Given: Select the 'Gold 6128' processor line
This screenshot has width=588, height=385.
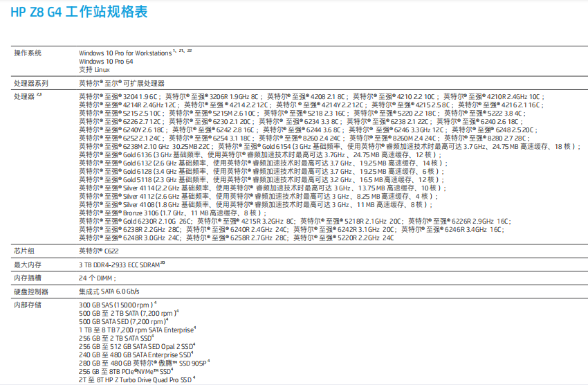Looking at the screenshot, I should coord(261,171).
